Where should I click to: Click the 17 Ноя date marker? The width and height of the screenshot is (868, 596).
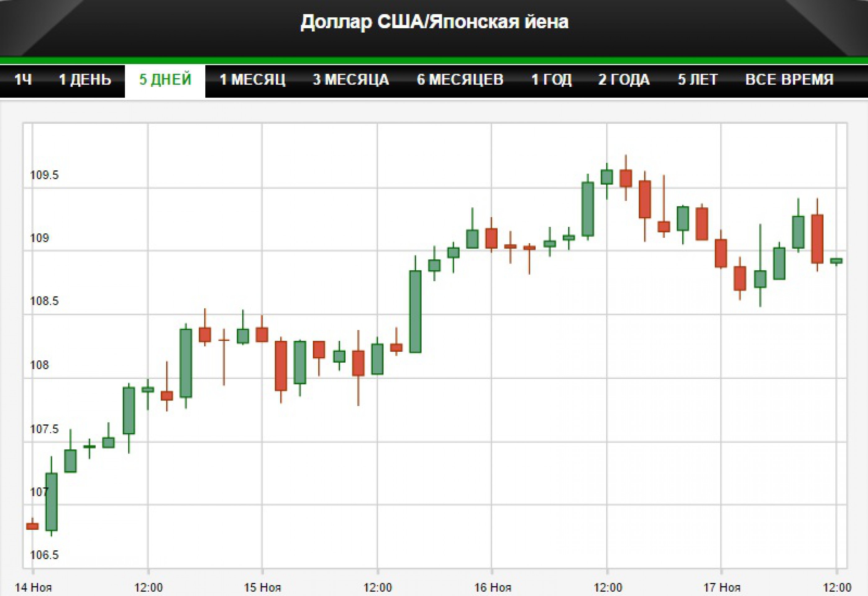click(722, 587)
